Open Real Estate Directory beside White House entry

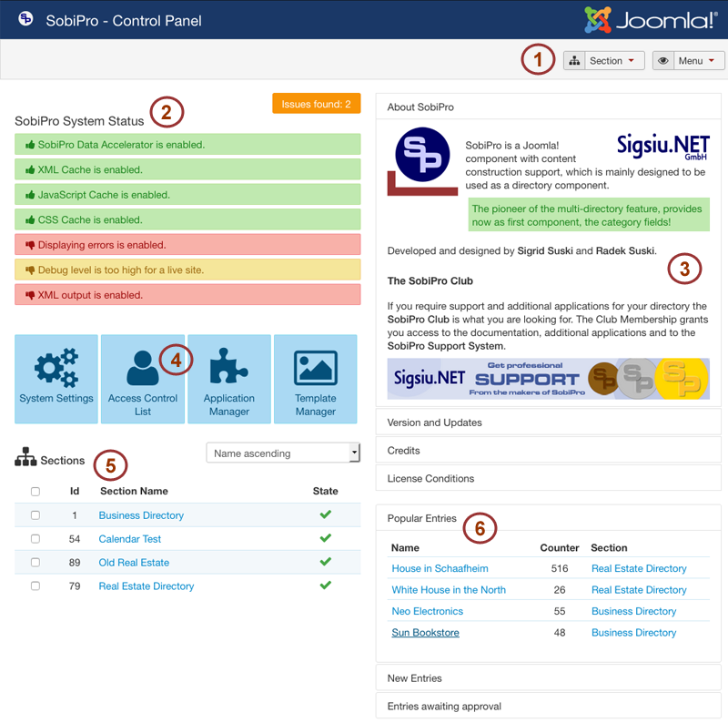tap(639, 590)
